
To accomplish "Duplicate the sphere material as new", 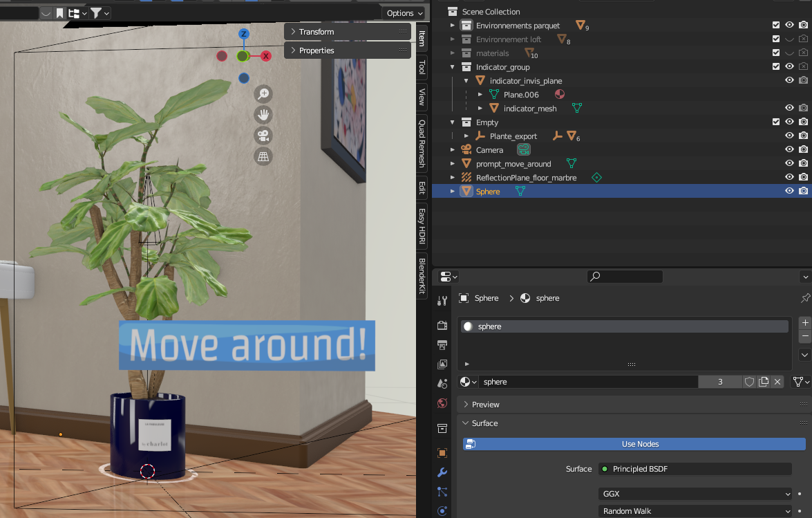I will 764,382.
